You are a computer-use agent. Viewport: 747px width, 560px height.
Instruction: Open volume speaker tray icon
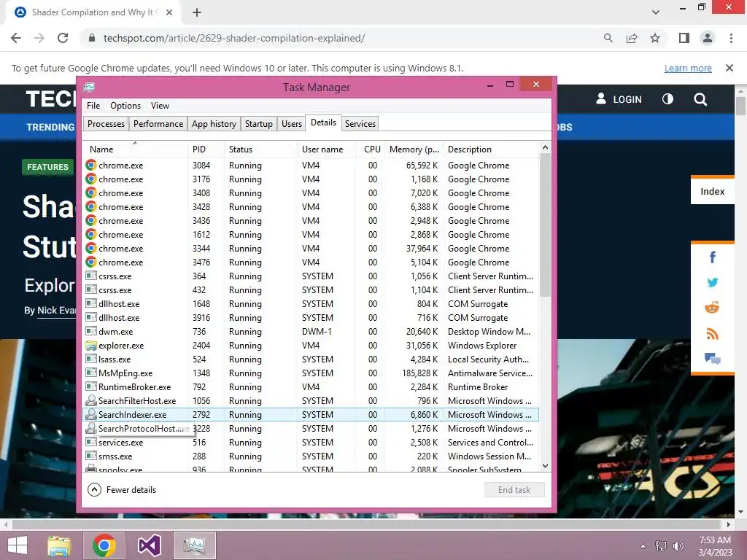click(678, 545)
